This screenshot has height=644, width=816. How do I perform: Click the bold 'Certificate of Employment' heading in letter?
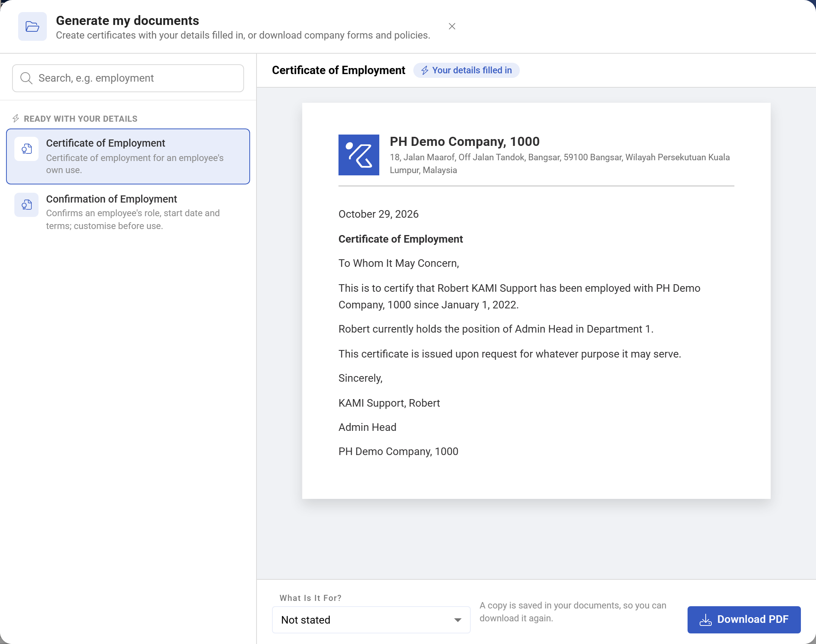click(x=400, y=239)
